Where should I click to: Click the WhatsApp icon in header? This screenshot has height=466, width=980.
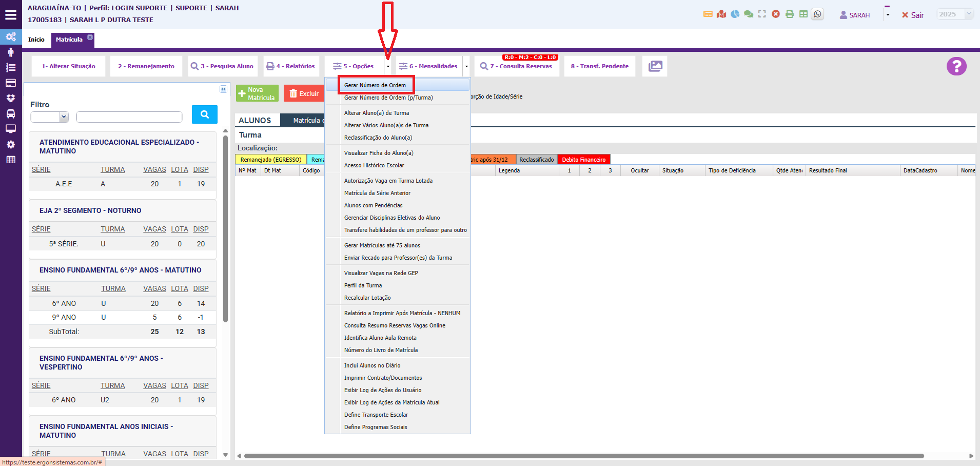(818, 14)
